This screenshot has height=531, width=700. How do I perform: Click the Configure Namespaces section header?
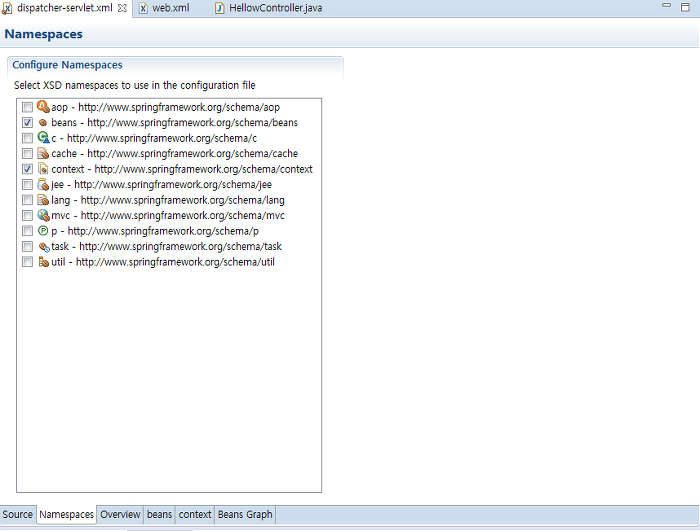[67, 65]
